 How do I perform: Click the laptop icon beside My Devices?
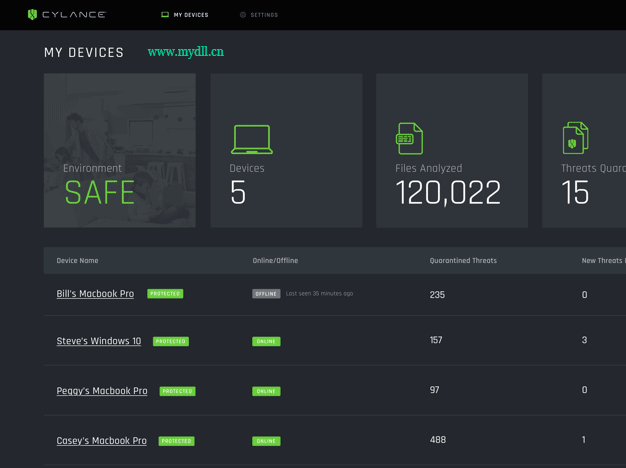coord(165,15)
